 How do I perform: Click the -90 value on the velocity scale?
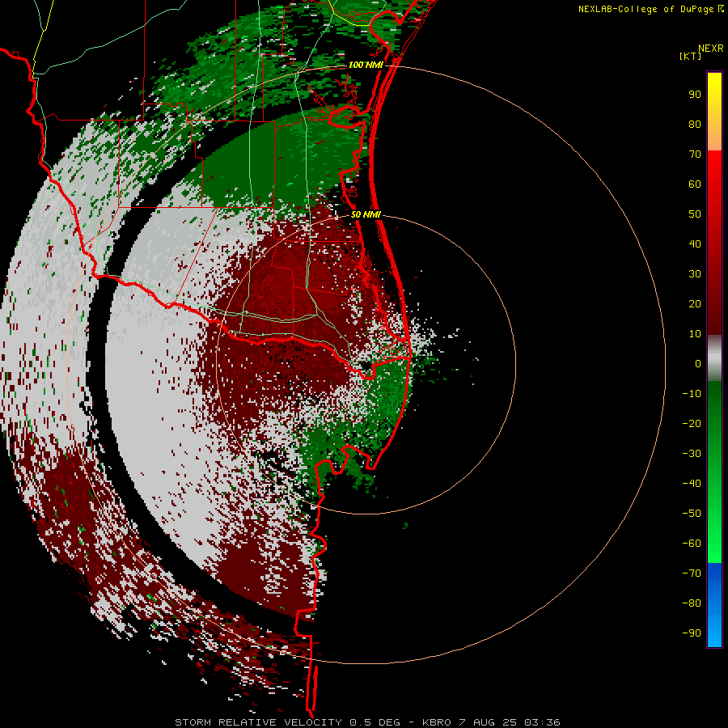click(692, 633)
